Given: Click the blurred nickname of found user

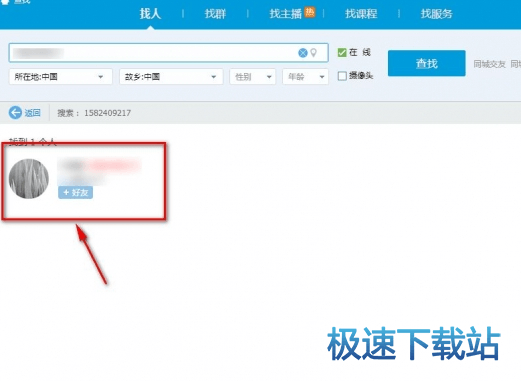Looking at the screenshot, I should click(x=99, y=165).
